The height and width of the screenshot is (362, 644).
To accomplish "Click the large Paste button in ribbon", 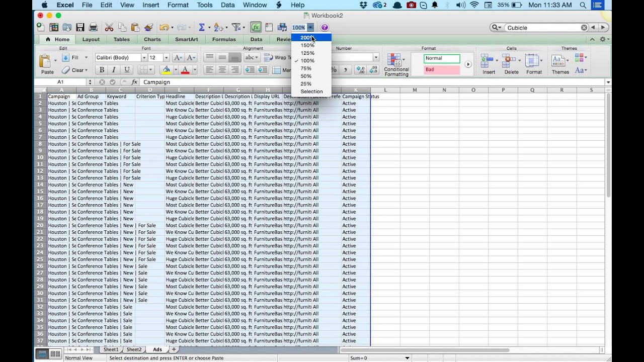I will coord(47,63).
